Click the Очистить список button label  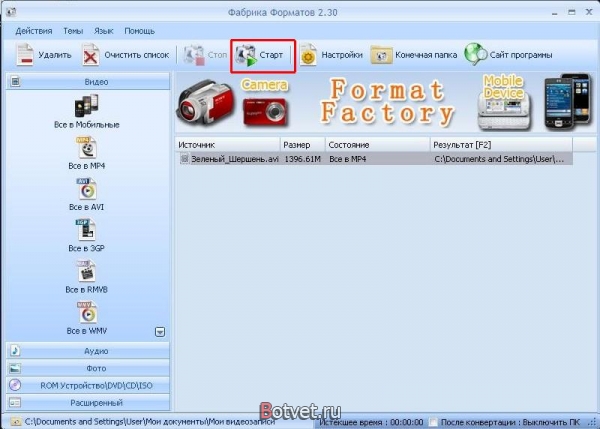[x=136, y=55]
